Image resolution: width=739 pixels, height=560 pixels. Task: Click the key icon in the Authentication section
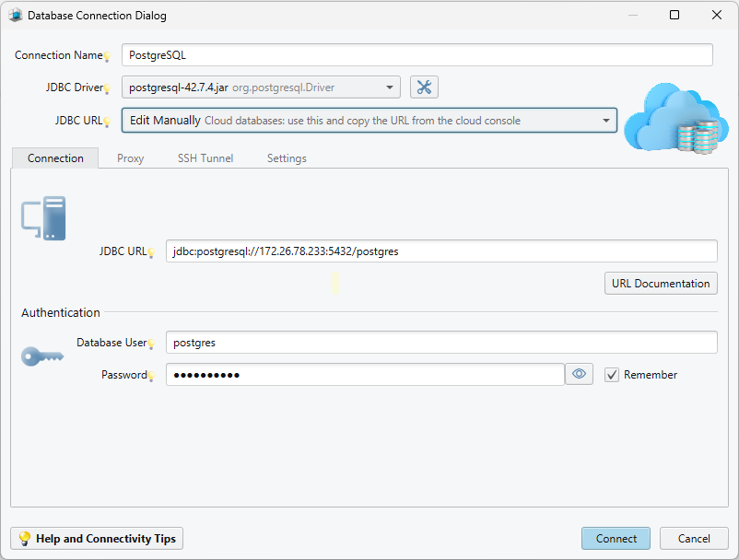(x=41, y=357)
